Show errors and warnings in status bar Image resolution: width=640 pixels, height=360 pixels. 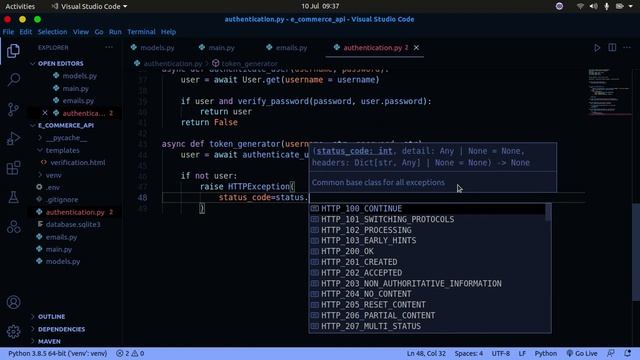(x=130, y=353)
